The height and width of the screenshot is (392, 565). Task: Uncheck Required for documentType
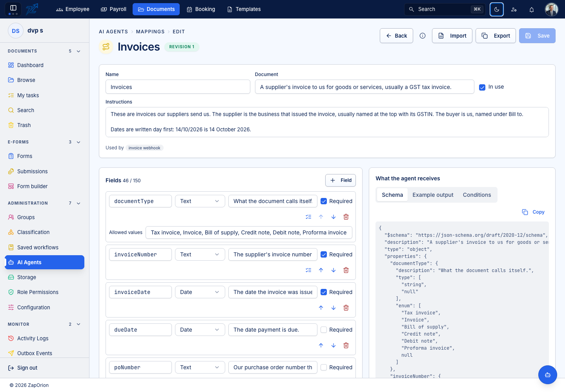324,201
